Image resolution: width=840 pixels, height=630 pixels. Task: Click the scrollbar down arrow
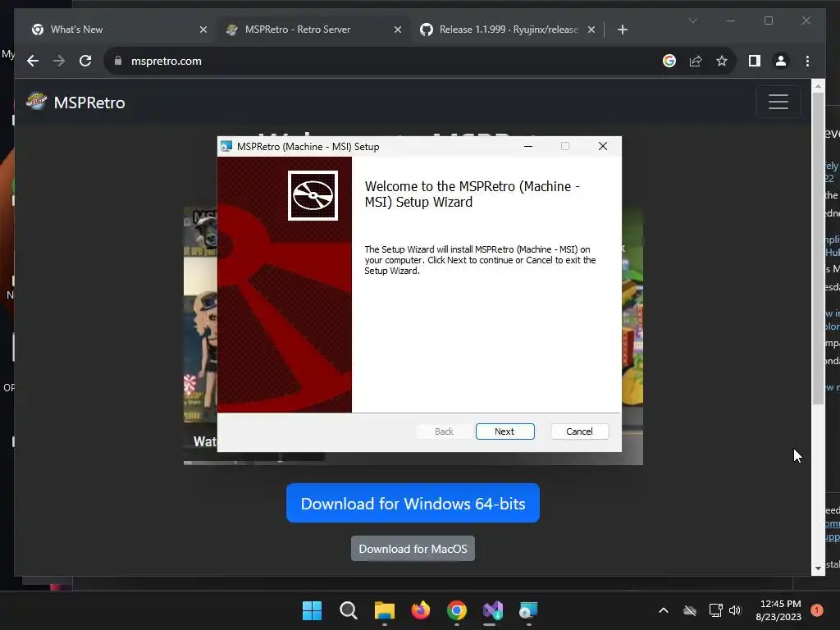[x=818, y=568]
